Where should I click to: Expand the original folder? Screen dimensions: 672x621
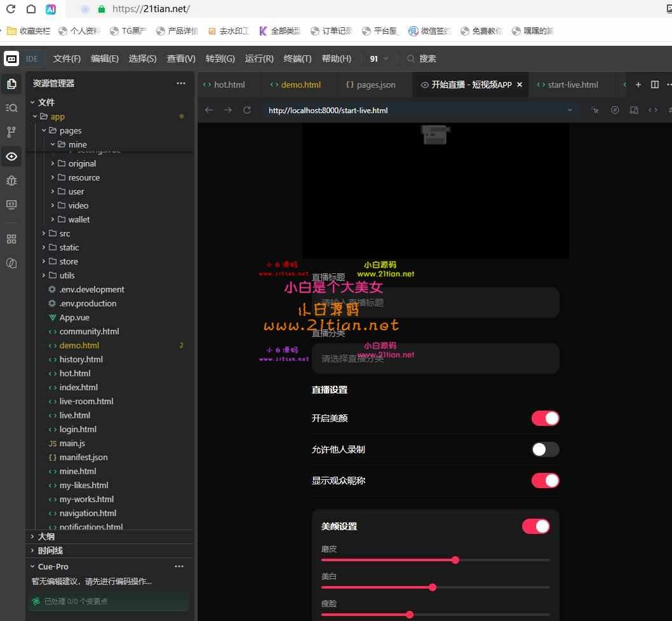[52, 163]
